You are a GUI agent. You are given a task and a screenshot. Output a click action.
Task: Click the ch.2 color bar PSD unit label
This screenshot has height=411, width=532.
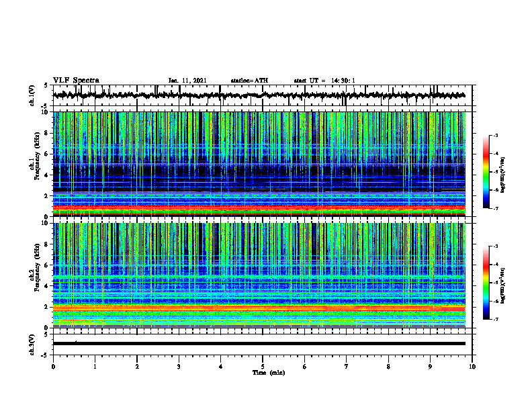click(503, 285)
